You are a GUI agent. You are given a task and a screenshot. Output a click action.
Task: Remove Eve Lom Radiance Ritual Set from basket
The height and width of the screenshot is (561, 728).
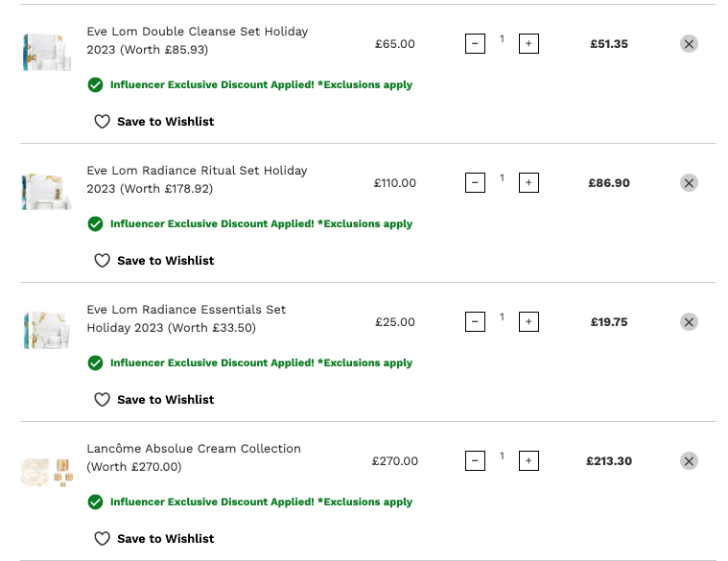pyautogui.click(x=689, y=183)
